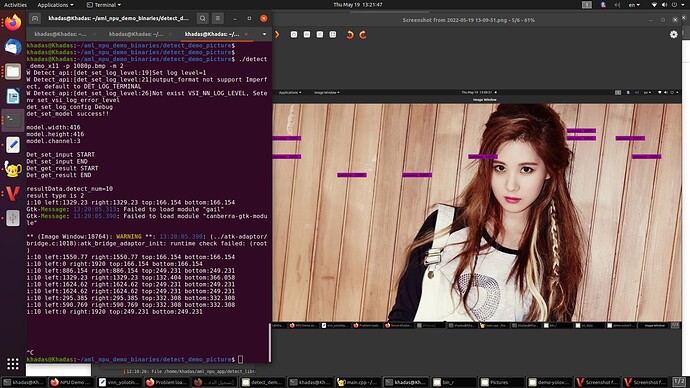
Task: Open the text editor dock icon
Action: pos(13,144)
